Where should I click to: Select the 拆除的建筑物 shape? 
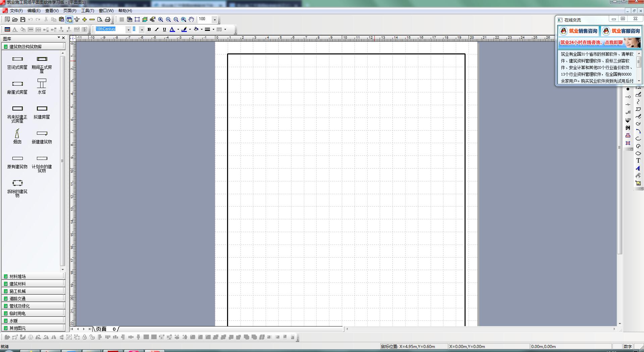coord(17,188)
